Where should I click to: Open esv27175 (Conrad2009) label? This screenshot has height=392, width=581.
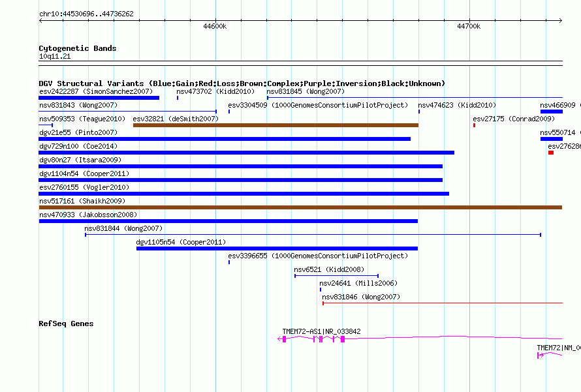pyautogui.click(x=514, y=119)
